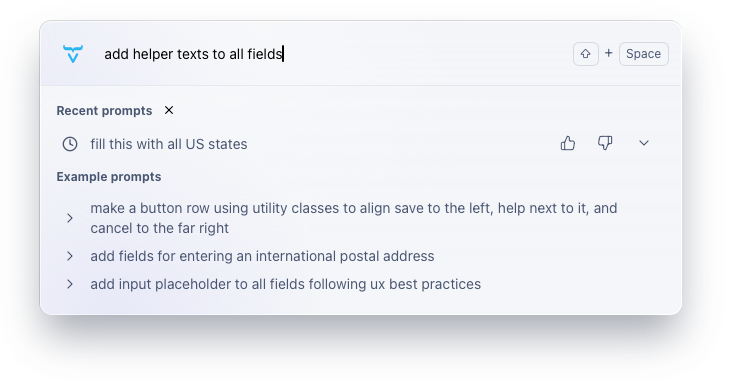Click the 'Recent prompts' heading
This screenshot has height=384, width=730.
coord(104,111)
